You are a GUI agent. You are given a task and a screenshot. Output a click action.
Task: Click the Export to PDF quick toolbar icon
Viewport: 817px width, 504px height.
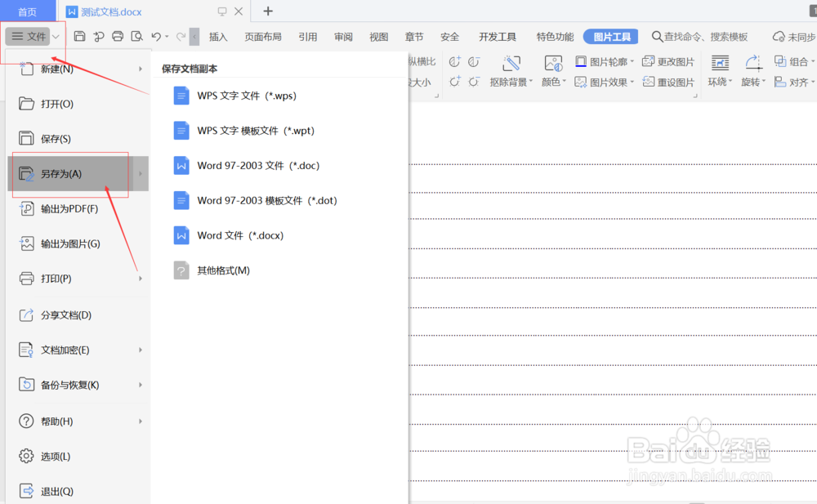(99, 37)
